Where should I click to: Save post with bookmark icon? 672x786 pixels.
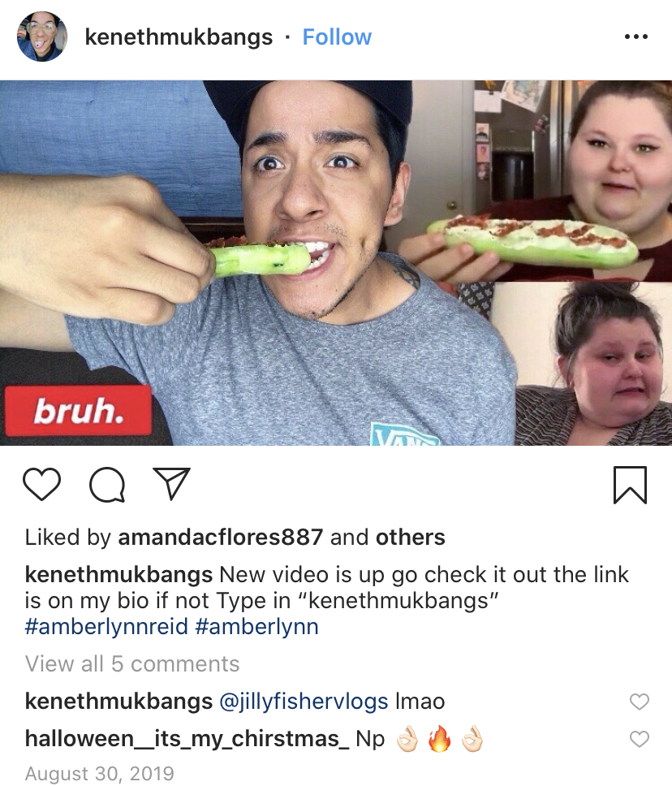coord(630,485)
